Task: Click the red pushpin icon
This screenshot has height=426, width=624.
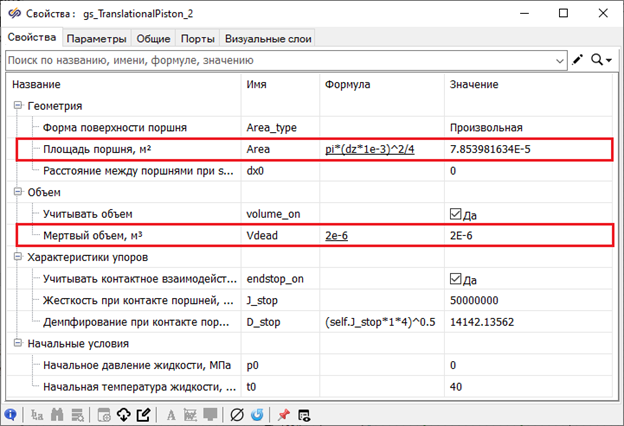Action: (x=285, y=413)
